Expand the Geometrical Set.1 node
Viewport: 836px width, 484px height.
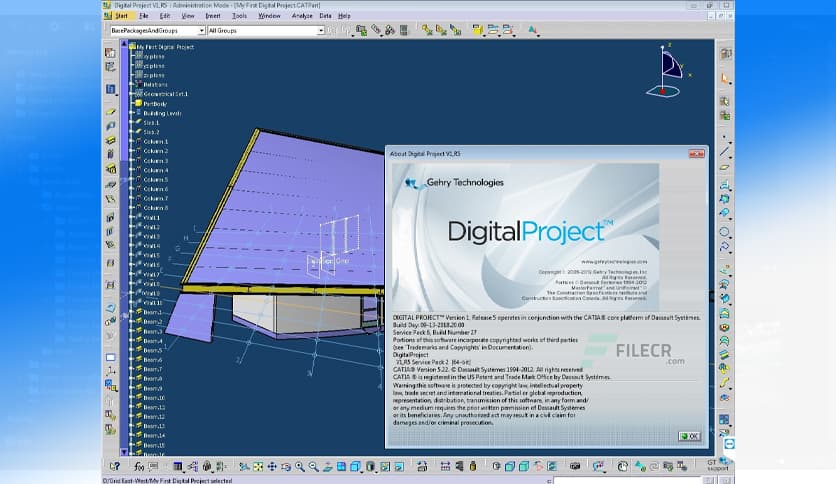click(x=132, y=94)
